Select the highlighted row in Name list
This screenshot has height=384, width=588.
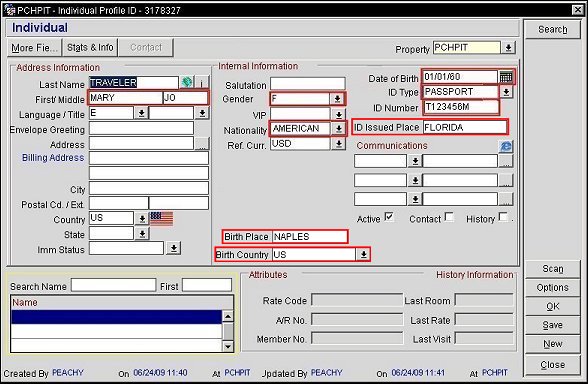pos(116,317)
